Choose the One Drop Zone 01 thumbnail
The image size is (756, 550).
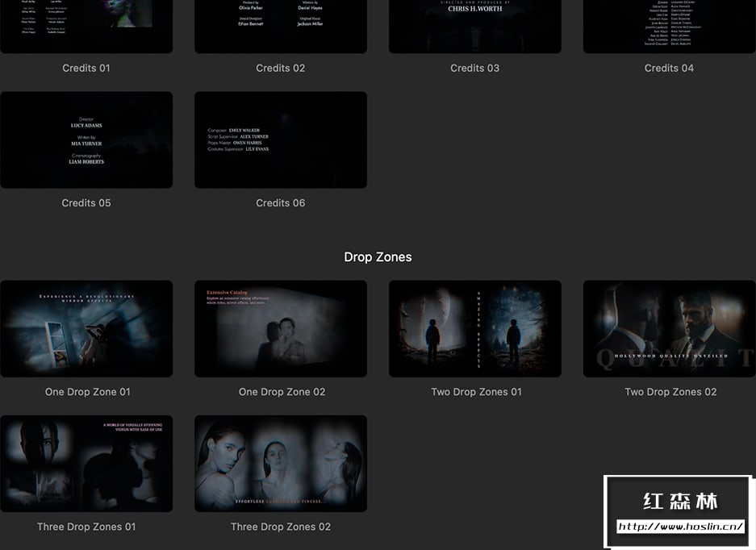[86, 329]
